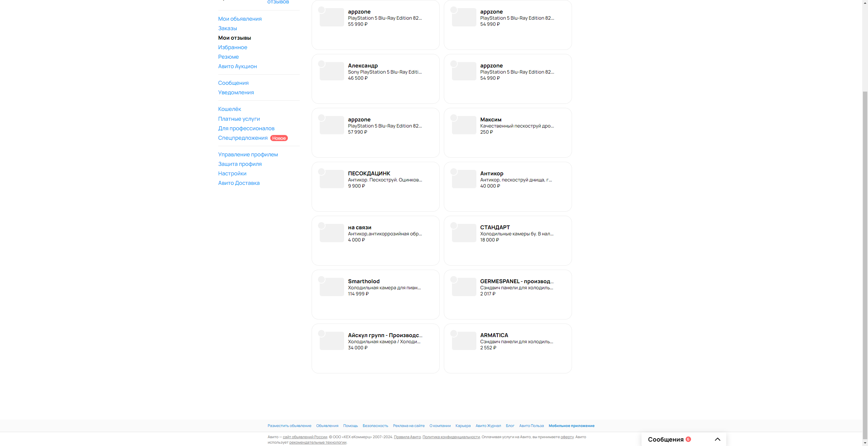
Task: Click the red unread badge on Сообщения widget
Action: 688,439
